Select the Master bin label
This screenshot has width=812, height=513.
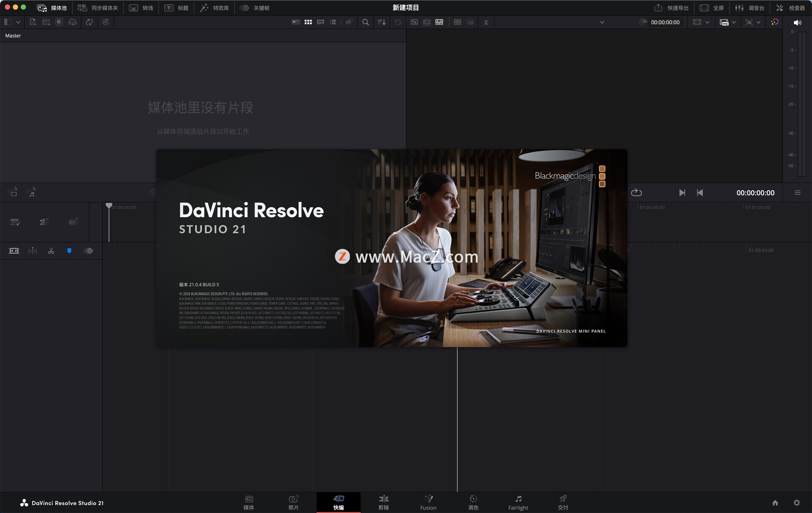coord(13,35)
